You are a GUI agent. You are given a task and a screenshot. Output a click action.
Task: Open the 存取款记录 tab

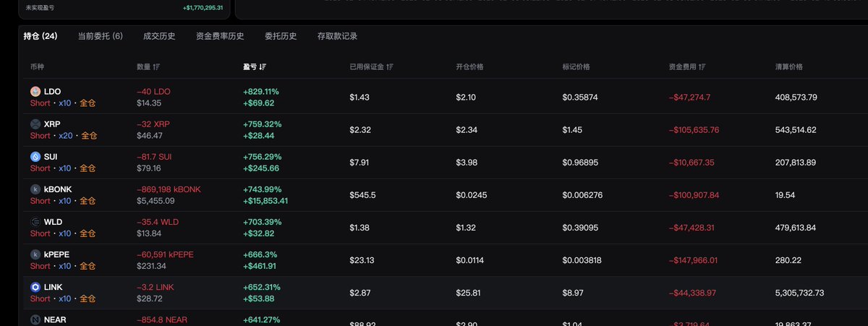(x=337, y=36)
